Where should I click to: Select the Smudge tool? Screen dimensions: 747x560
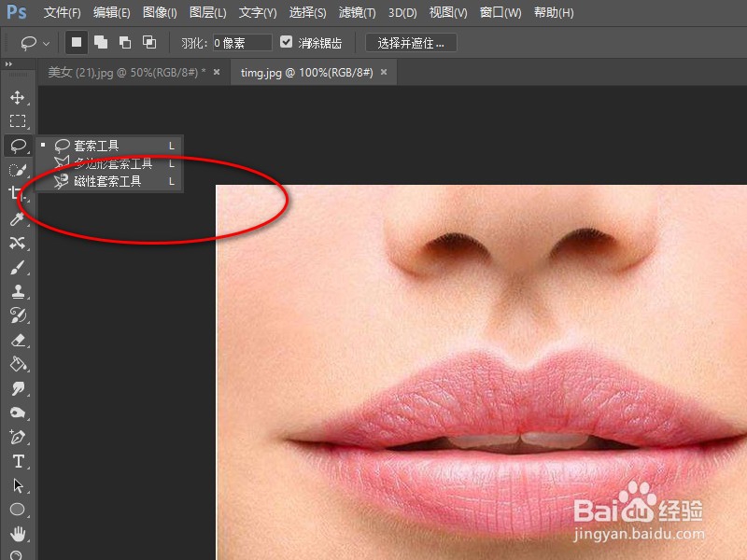(x=18, y=388)
